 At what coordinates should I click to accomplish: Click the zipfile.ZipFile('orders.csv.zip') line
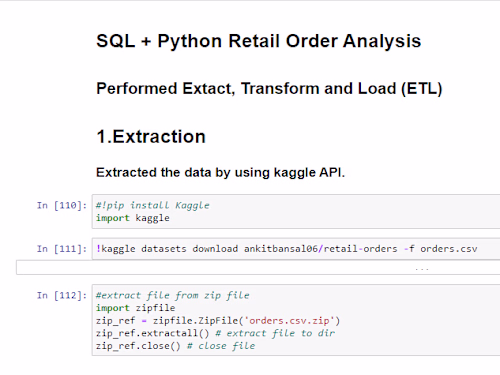218,321
